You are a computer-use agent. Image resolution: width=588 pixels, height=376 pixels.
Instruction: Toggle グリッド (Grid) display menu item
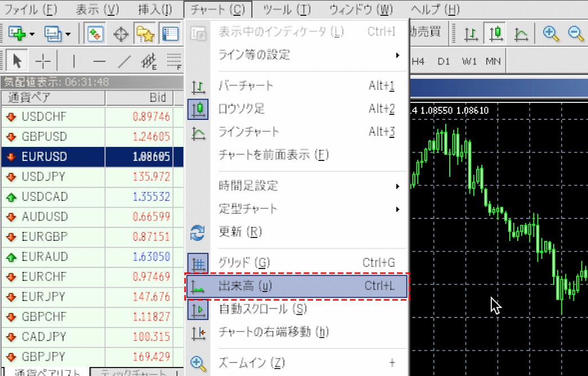coord(296,263)
